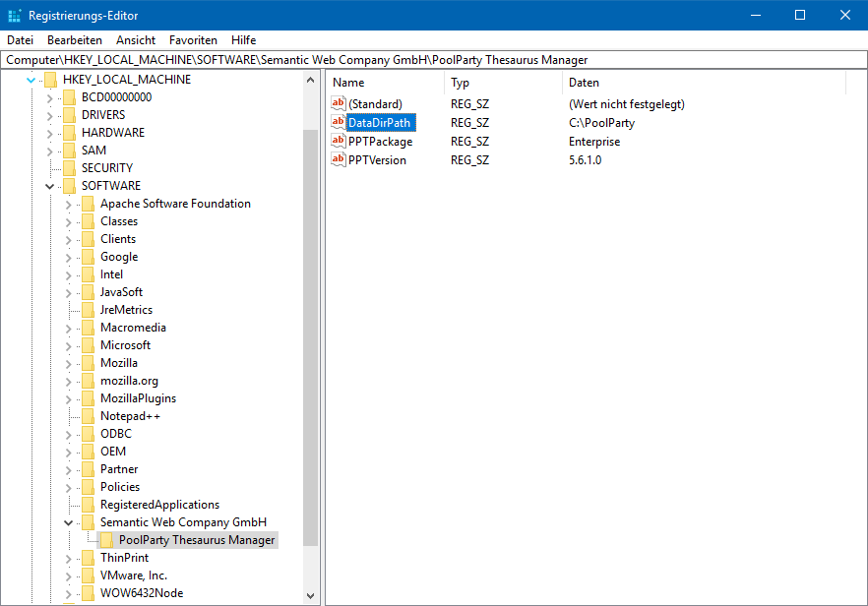Screen dimensions: 868x606
Task: Click the WOW6432Node folder icon
Action: click(88, 593)
